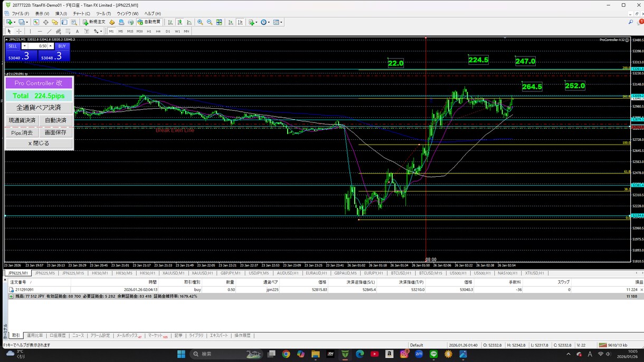Toggle the Navigator window
The width and height of the screenshot is (644, 362).
coord(55,22)
